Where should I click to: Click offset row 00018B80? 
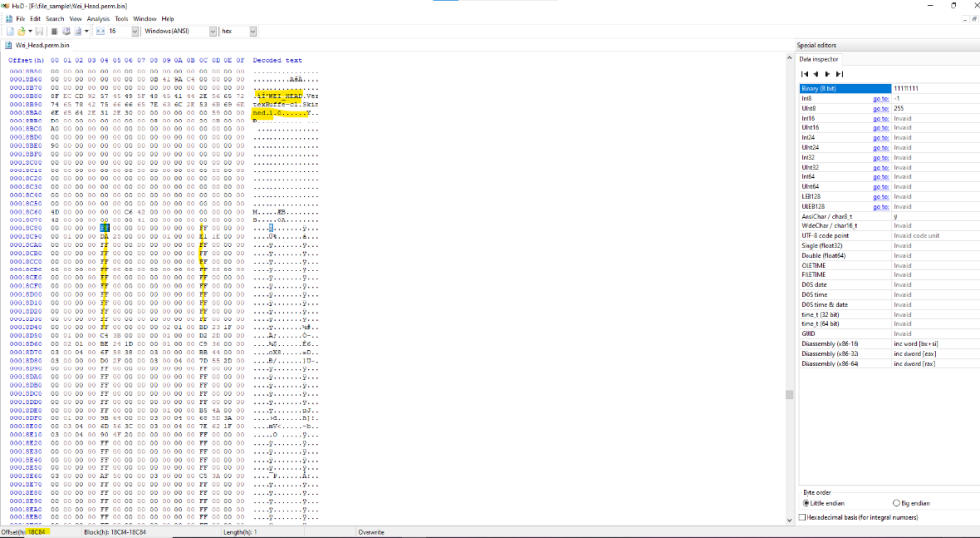(x=25, y=96)
